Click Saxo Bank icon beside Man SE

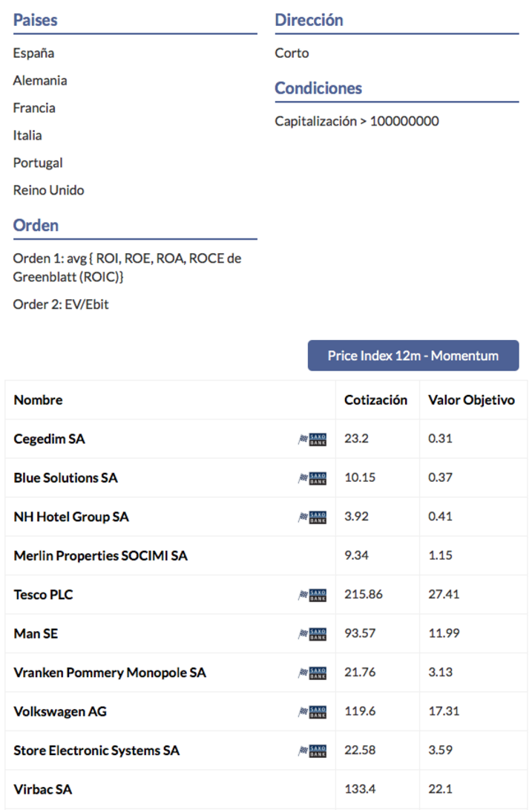point(312,634)
